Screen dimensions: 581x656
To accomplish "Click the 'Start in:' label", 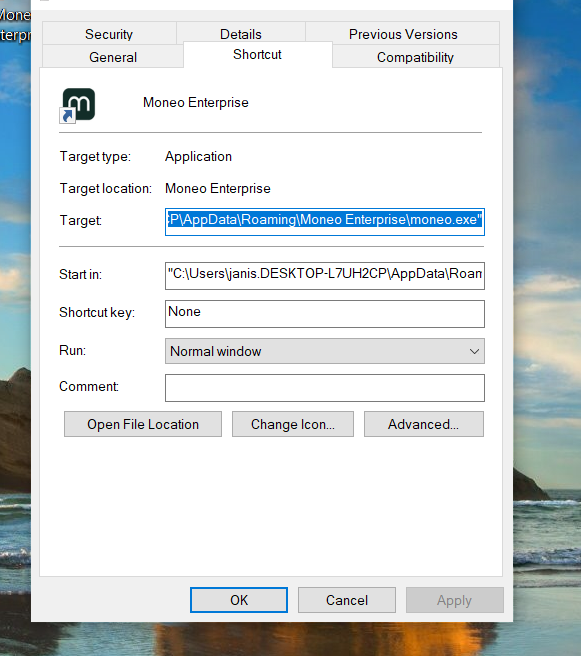I will click(x=80, y=274).
